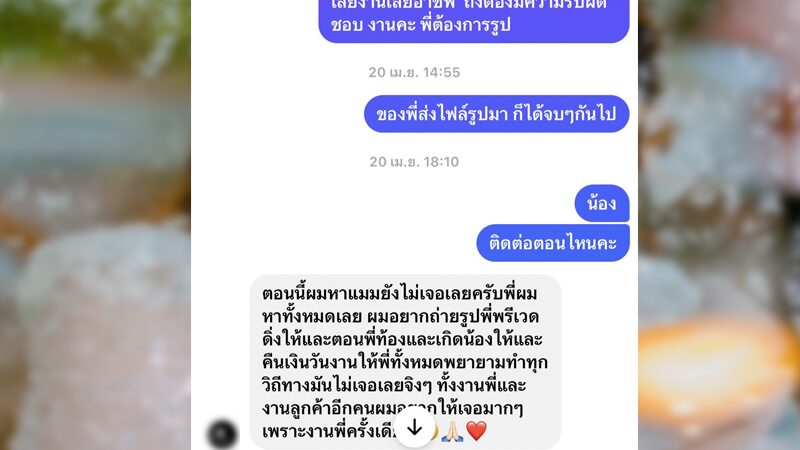800x450 pixels.
Task: Tap the partially visible top purple message
Action: click(473, 20)
